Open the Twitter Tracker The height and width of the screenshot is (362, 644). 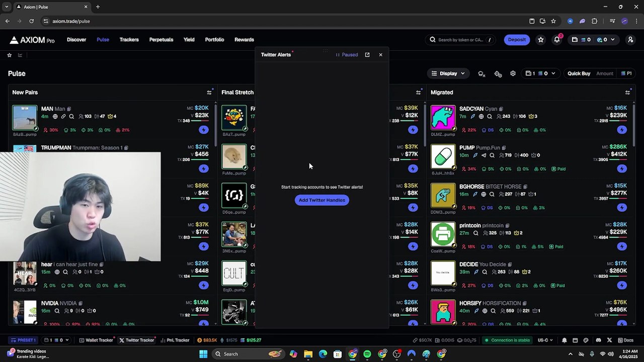click(137, 340)
